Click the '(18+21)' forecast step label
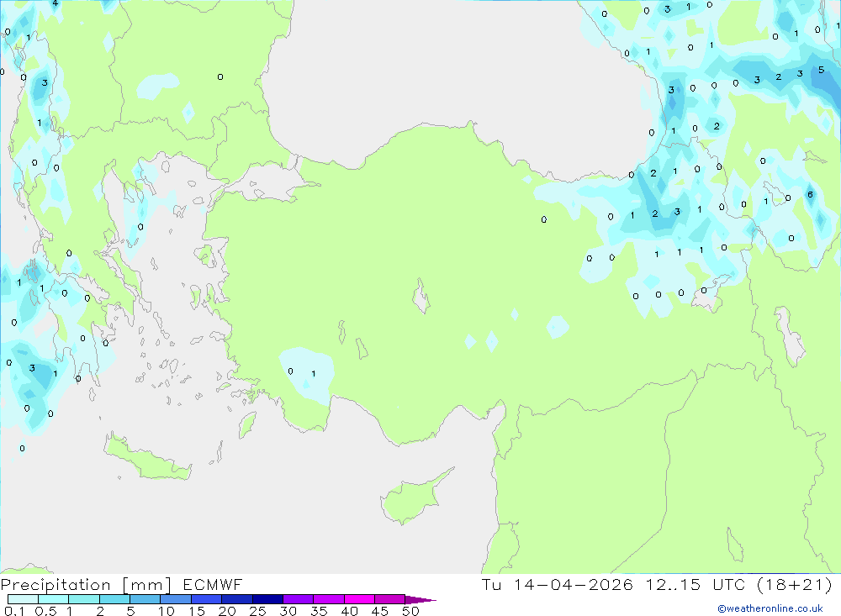841x616 pixels. (795, 584)
